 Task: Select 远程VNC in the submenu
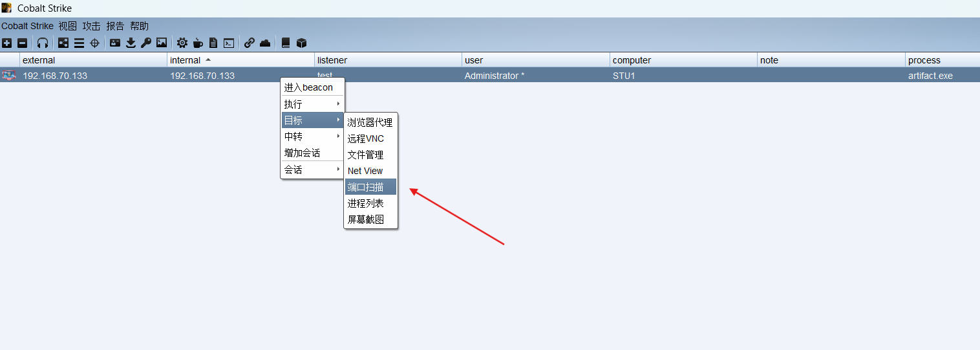370,138
